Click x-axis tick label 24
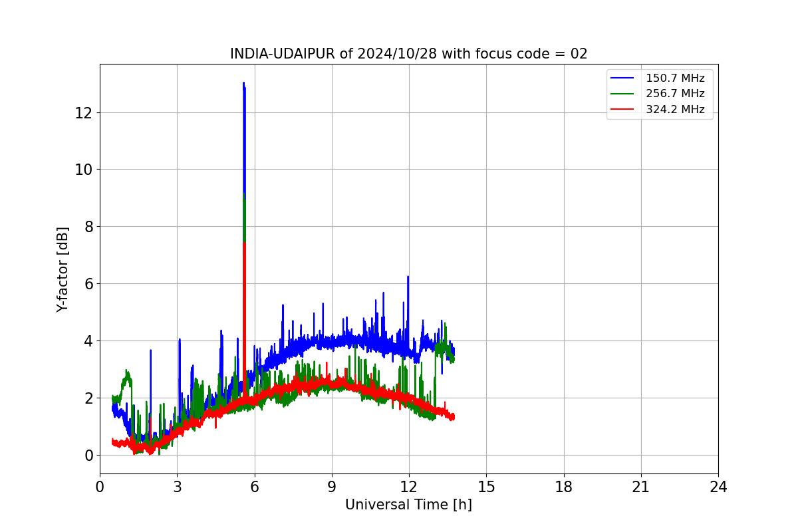 point(718,487)
